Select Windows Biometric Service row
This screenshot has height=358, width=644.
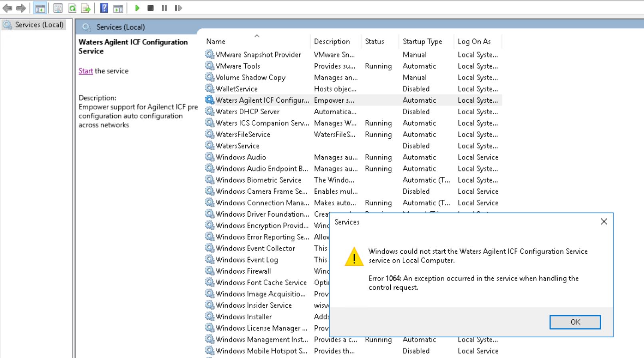353,180
